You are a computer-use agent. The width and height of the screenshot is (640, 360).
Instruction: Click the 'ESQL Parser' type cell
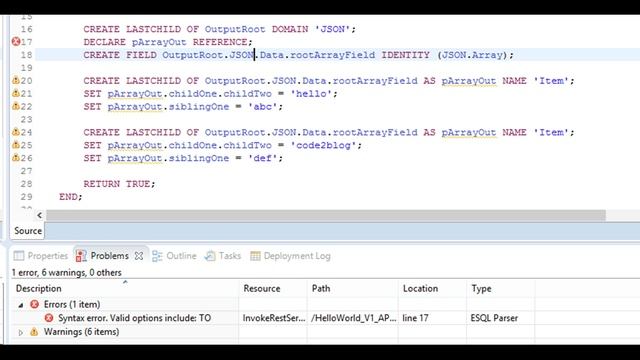(x=494, y=318)
